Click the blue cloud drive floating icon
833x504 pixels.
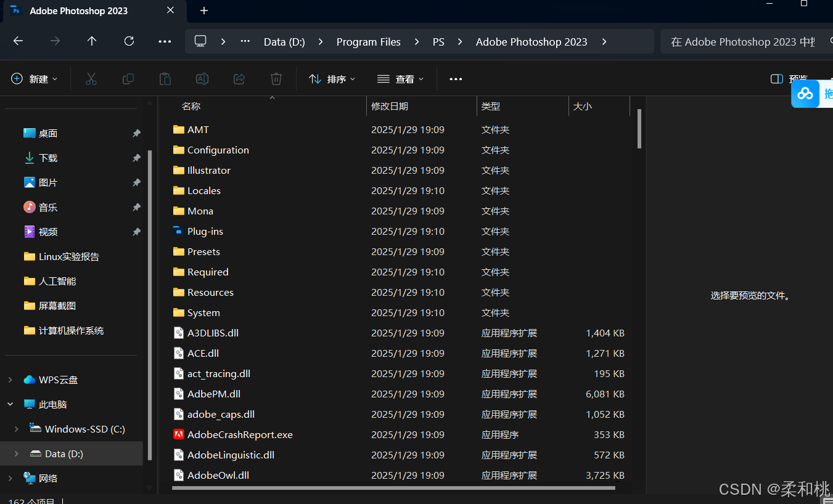point(805,94)
